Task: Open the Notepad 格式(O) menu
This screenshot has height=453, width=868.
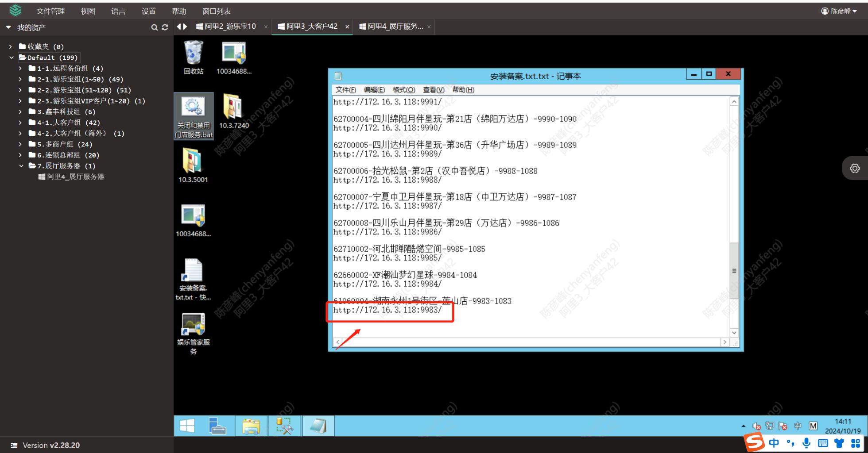Action: (403, 90)
